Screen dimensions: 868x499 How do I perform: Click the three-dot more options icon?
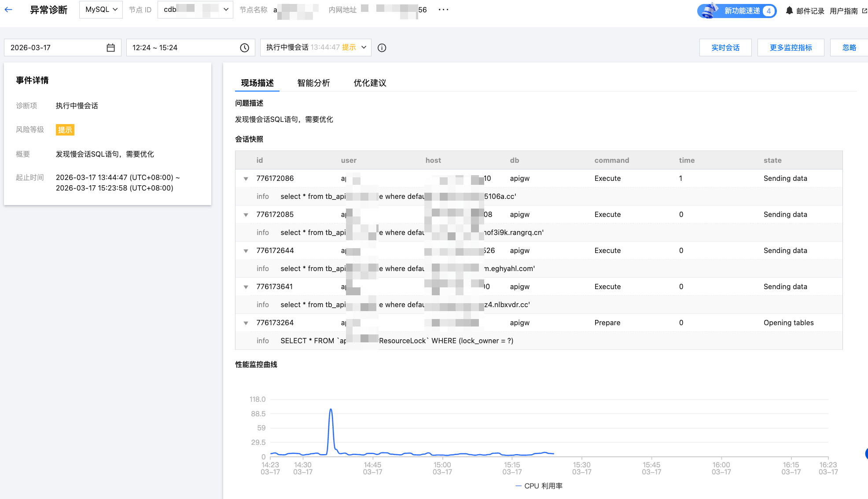click(443, 10)
